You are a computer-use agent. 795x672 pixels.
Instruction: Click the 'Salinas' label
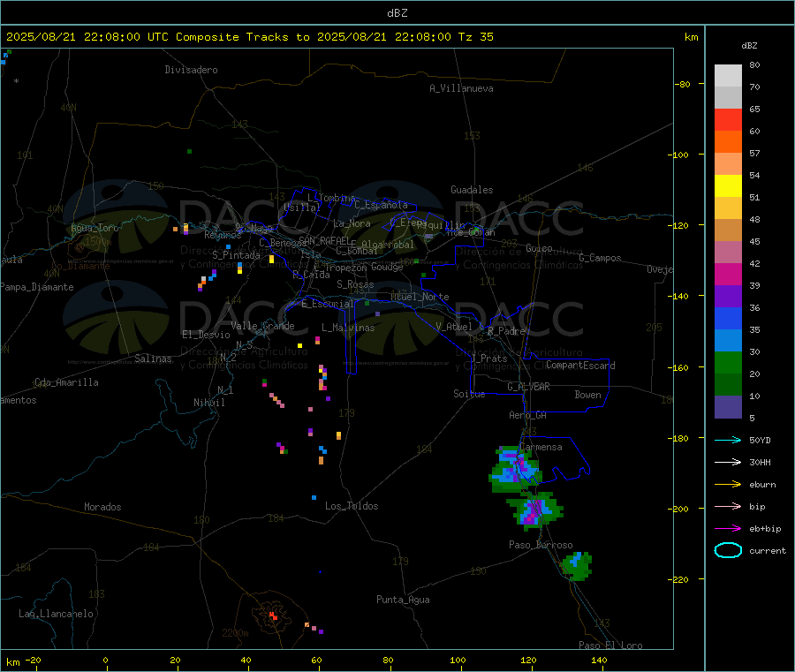point(153,359)
